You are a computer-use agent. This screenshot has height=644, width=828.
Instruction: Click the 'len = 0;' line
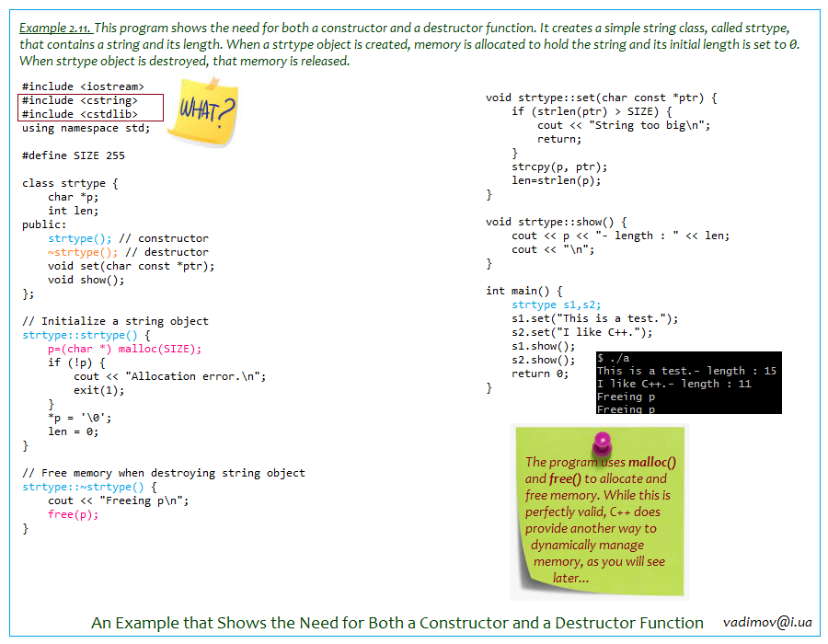(x=73, y=431)
